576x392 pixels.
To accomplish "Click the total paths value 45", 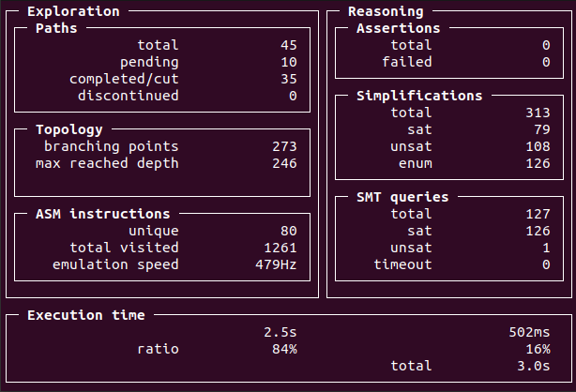I will click(289, 45).
